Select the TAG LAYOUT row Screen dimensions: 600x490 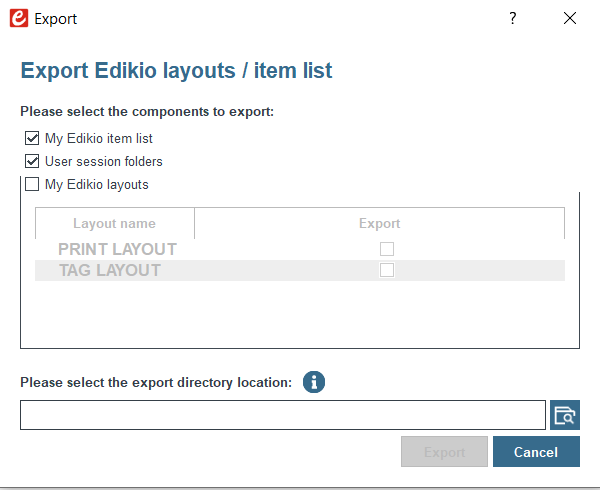(x=300, y=270)
